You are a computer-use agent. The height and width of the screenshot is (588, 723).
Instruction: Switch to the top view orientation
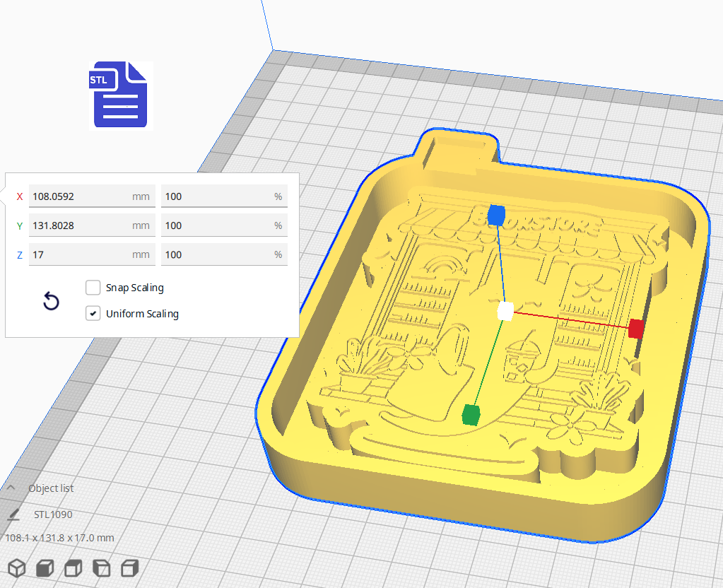tap(72, 568)
